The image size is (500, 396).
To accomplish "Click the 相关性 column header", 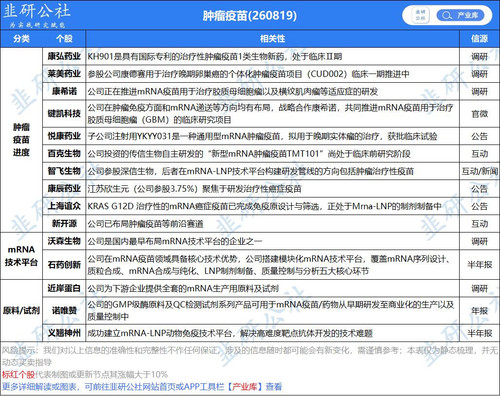I will 272,39.
